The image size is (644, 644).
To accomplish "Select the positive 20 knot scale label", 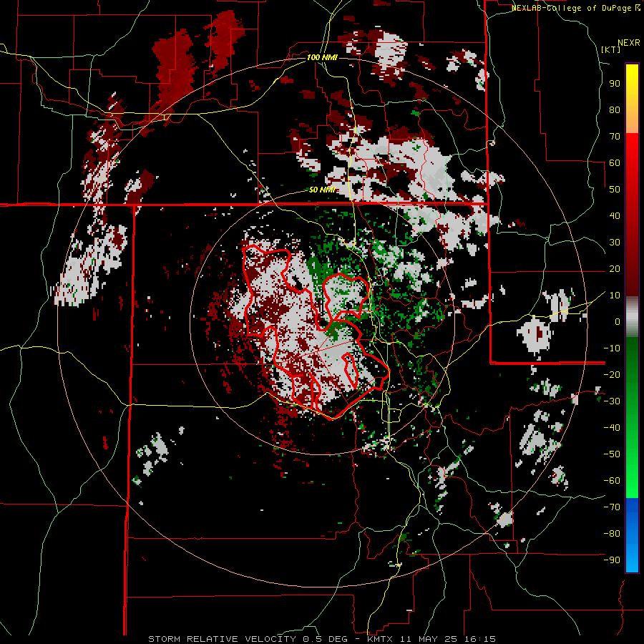I will (615, 268).
